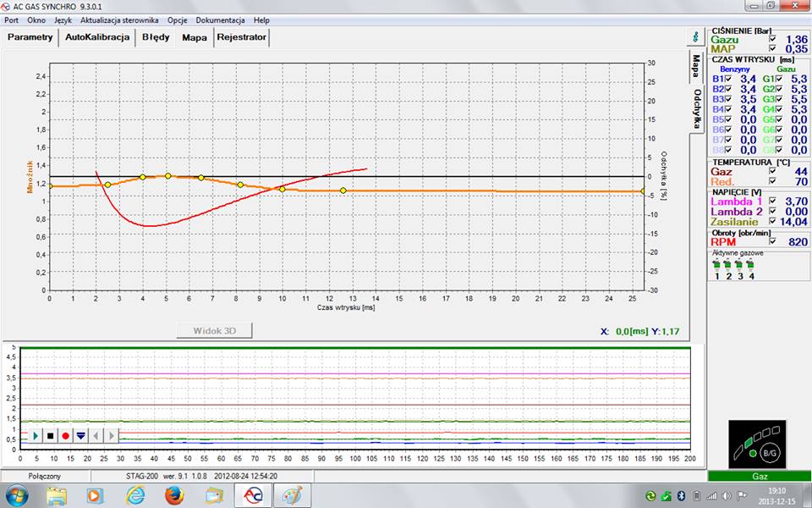The width and height of the screenshot is (812, 508).
Task: Uncheck the Lambda 1 voltage checkbox
Action: pyautogui.click(x=771, y=202)
